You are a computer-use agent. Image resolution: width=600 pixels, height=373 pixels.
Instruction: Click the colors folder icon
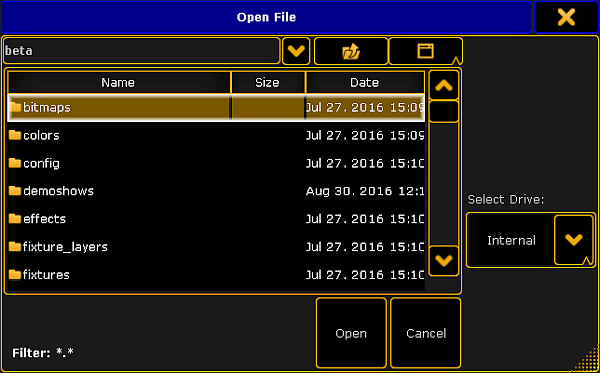(15, 135)
